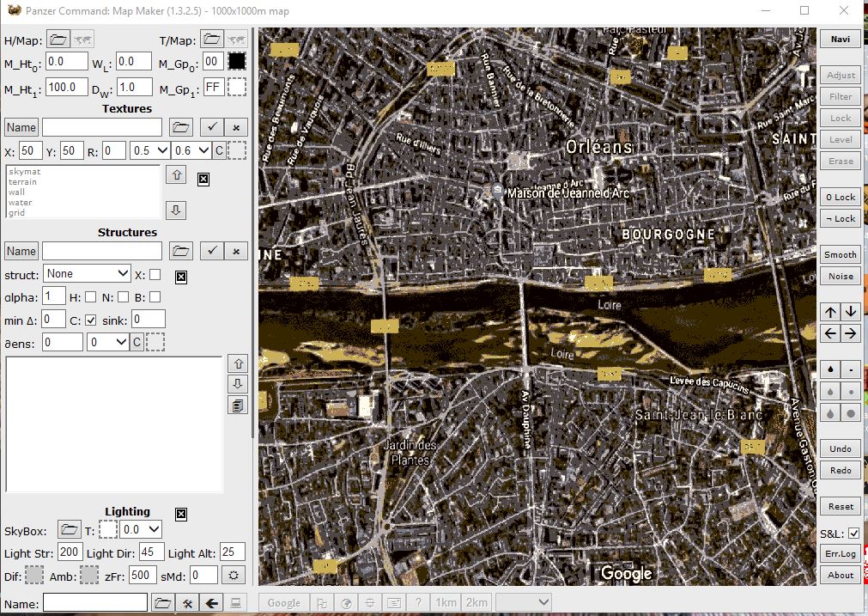The height and width of the screenshot is (616, 868).
Task: Uncheck the C checkbox beside min Δ
Action: tap(90, 320)
